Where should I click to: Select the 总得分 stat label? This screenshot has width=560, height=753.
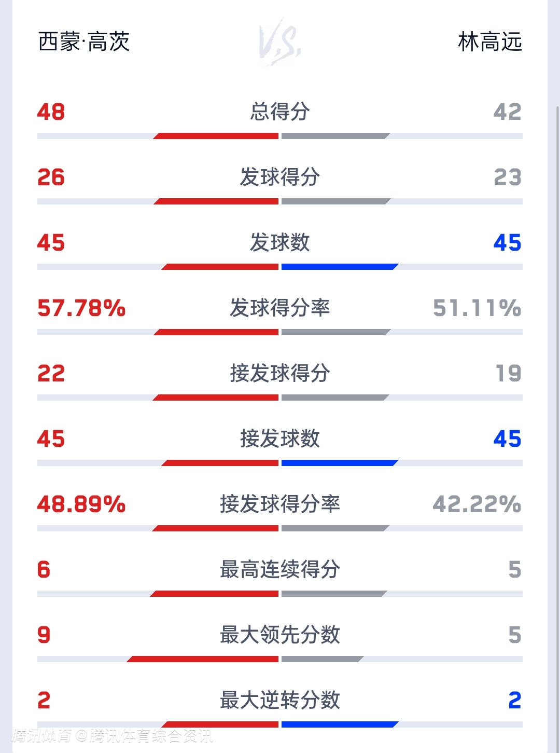tap(280, 112)
